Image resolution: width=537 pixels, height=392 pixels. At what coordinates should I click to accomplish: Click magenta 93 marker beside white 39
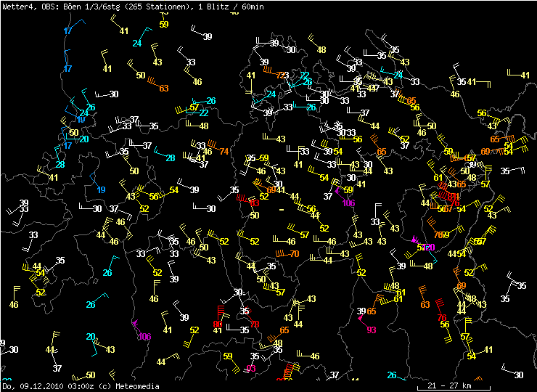pos(372,330)
